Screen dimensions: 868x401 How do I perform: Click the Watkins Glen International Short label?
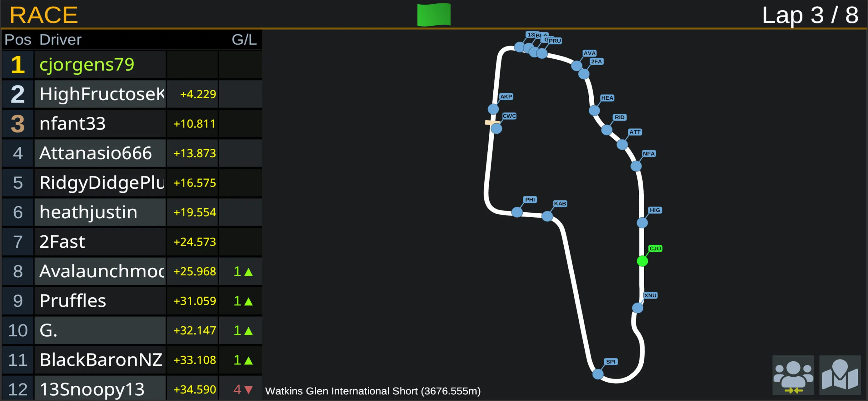coord(373,391)
